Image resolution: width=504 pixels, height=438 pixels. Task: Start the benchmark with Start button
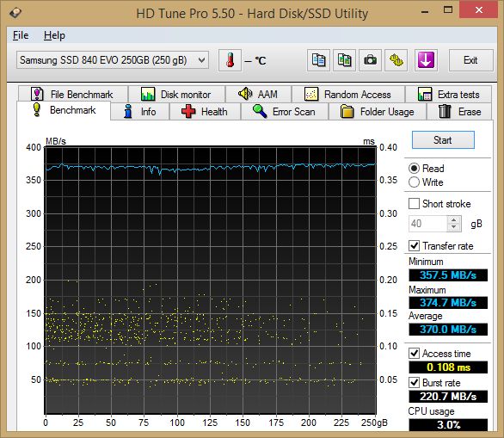443,140
